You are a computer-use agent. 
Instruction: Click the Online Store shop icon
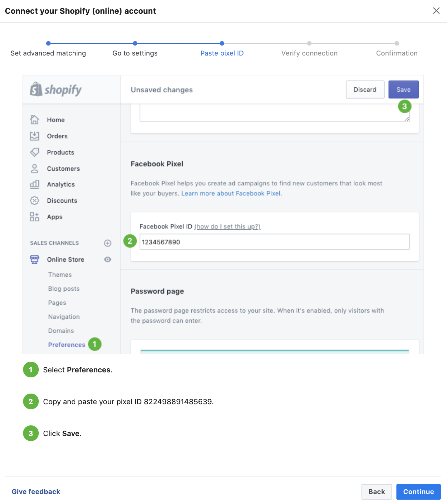click(x=35, y=259)
